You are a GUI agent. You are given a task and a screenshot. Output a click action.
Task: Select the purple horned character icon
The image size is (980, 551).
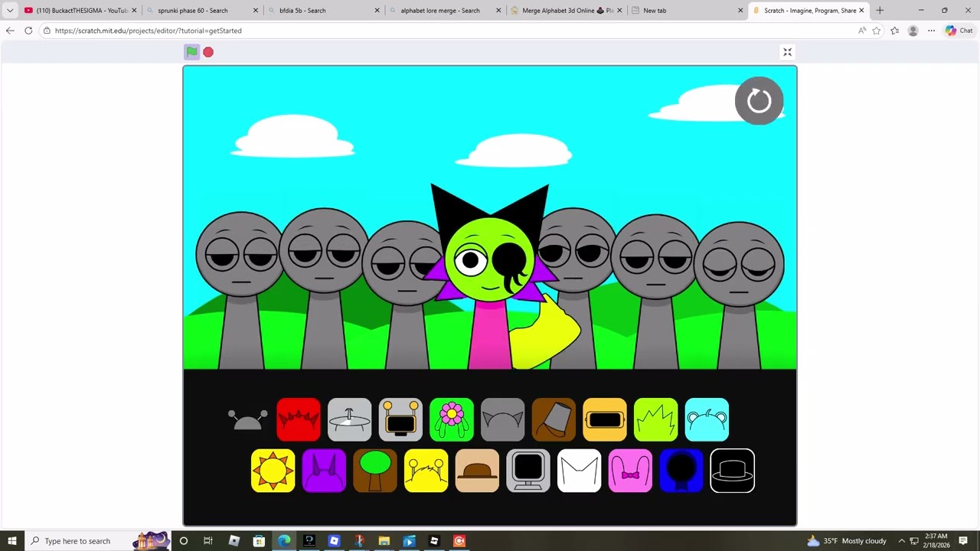[324, 471]
